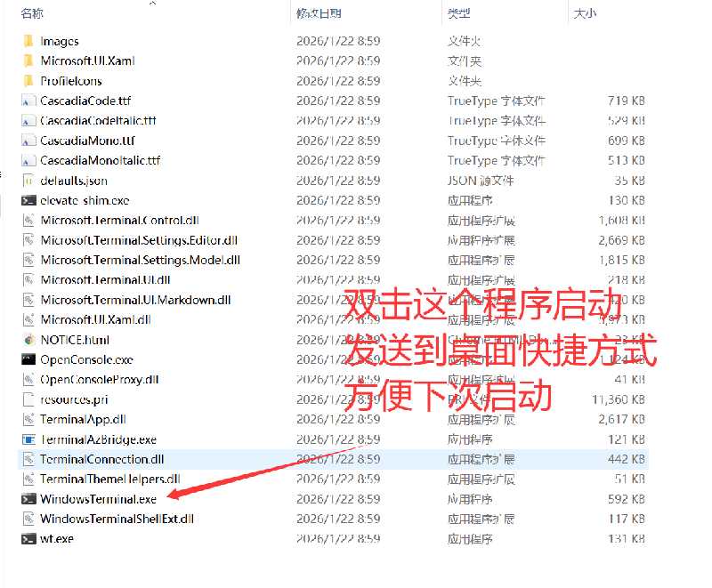Click the CascadiaMonoItalic.ttf file name
Image resolution: width=712 pixels, height=588 pixels.
click(100, 161)
